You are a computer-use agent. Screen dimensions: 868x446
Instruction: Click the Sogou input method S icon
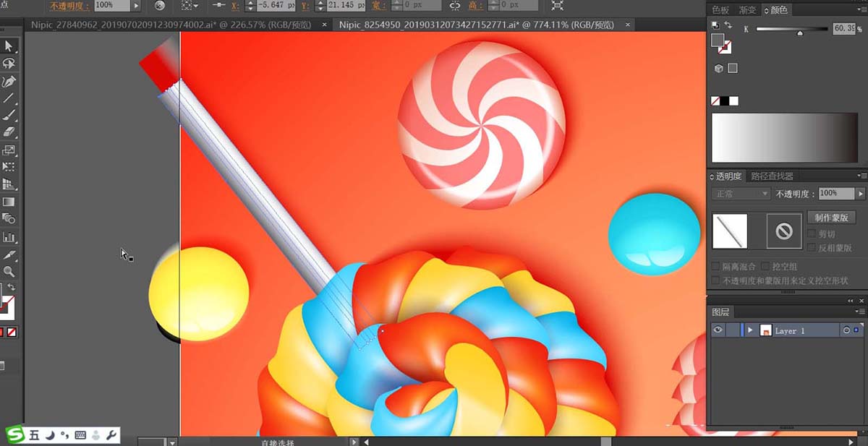15,434
